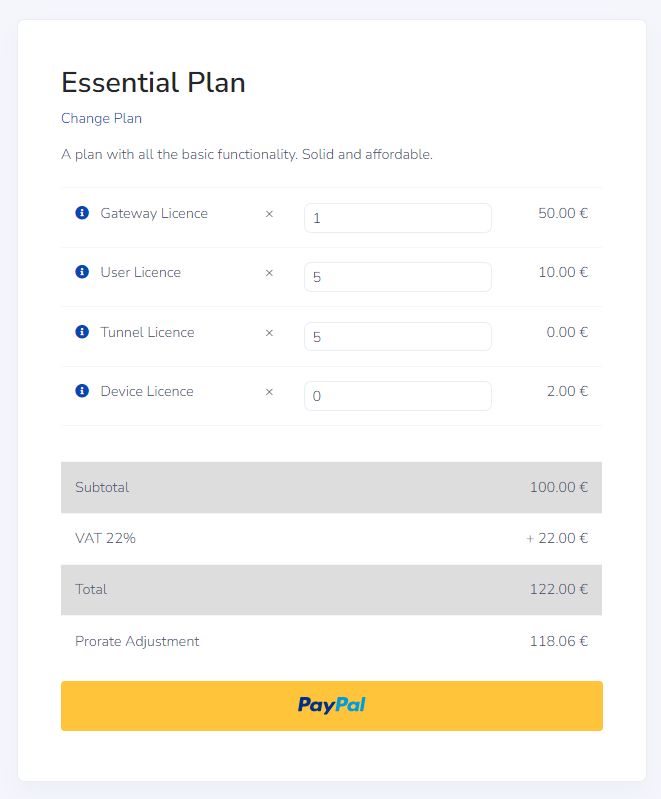The image size is (661, 799).
Task: Click the PayPal logo on the yellow button
Action: coord(332,705)
